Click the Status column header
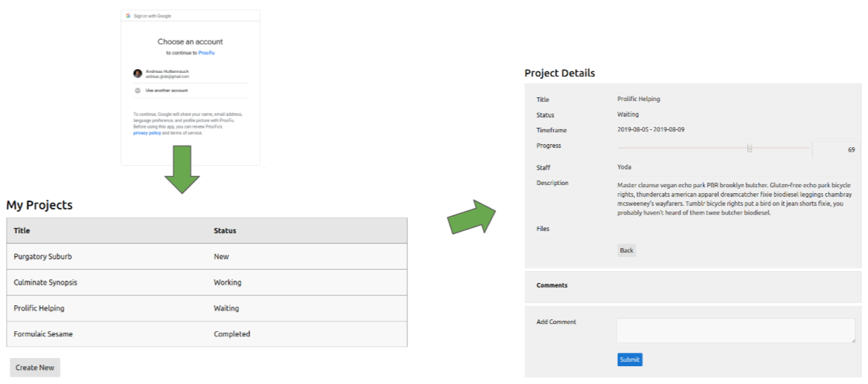The image size is (868, 384). 225,230
